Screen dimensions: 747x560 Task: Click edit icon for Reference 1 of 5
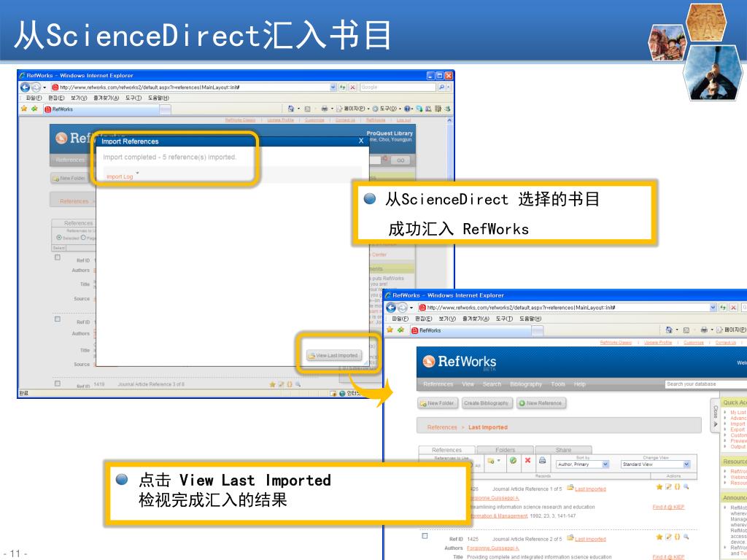(668, 486)
